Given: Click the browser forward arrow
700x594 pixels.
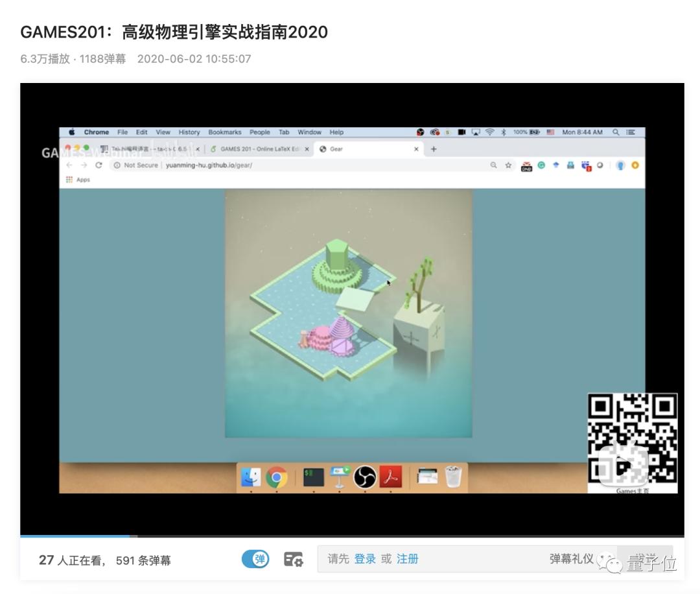Looking at the screenshot, I should point(84,165).
